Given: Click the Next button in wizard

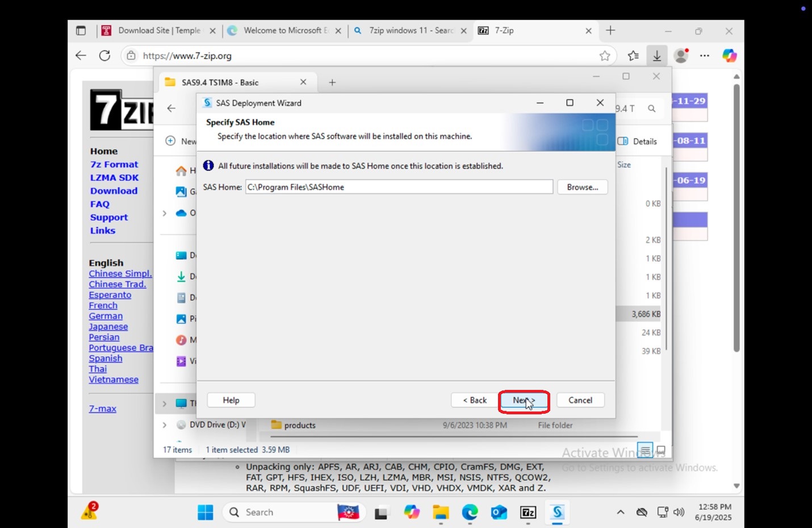Looking at the screenshot, I should (524, 400).
